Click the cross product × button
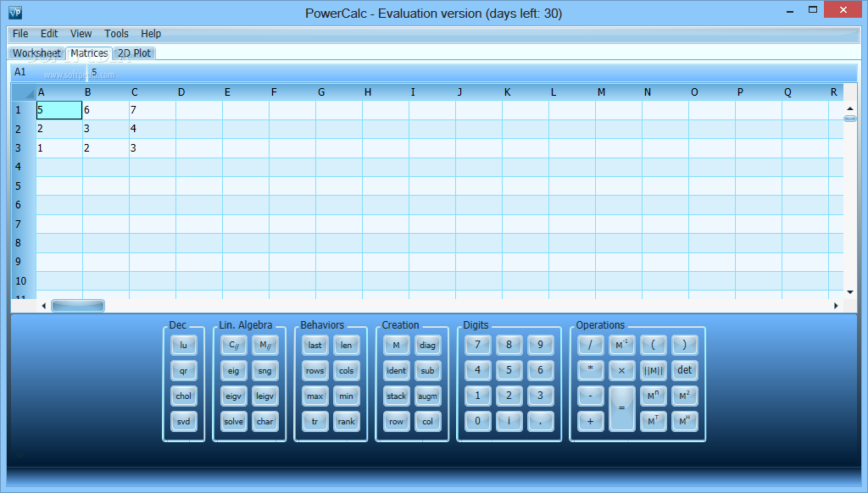Image resolution: width=868 pixels, height=493 pixels. coord(621,371)
